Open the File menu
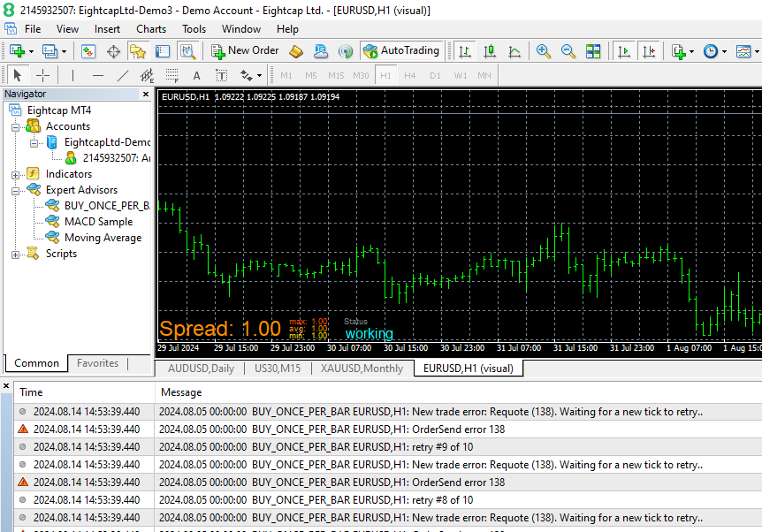762x532 pixels. click(x=33, y=29)
